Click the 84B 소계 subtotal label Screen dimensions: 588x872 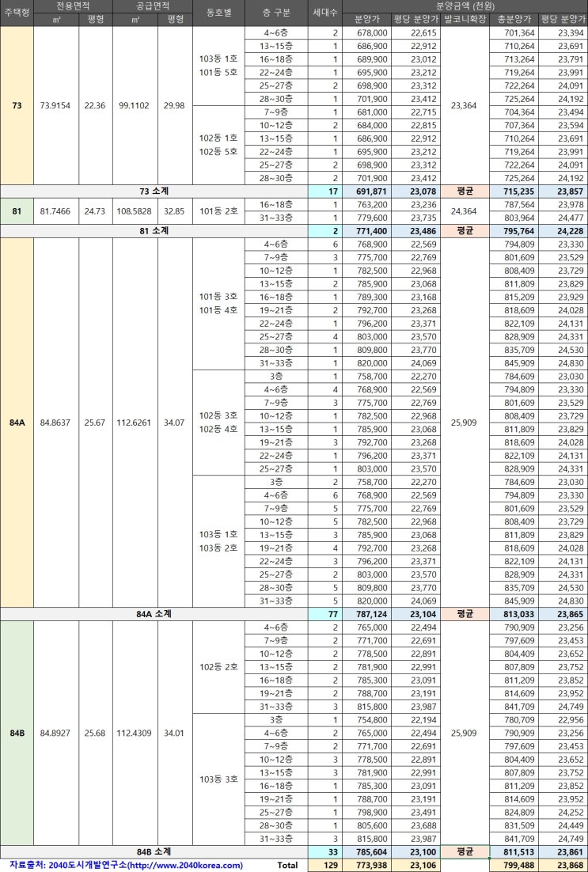154,852
